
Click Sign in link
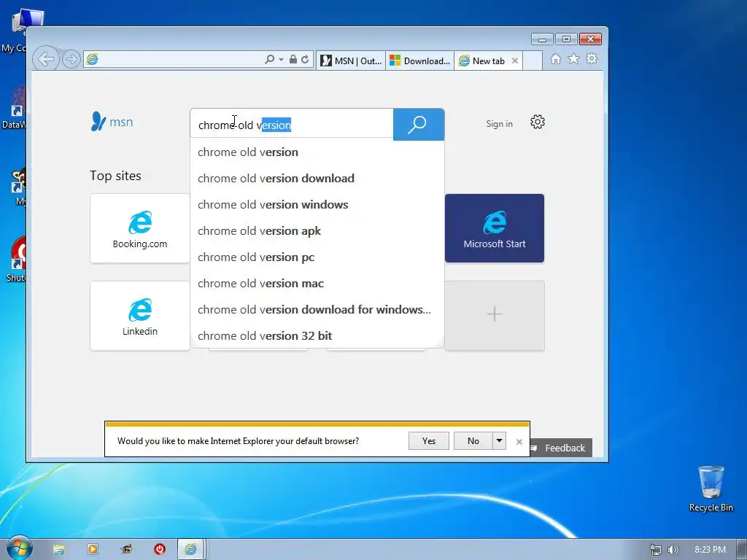[499, 124]
